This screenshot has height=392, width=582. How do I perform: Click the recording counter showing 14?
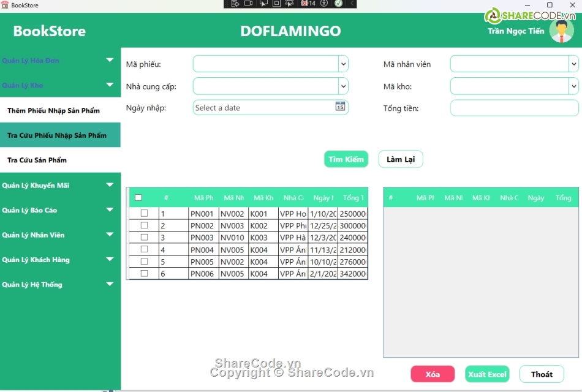308,4
